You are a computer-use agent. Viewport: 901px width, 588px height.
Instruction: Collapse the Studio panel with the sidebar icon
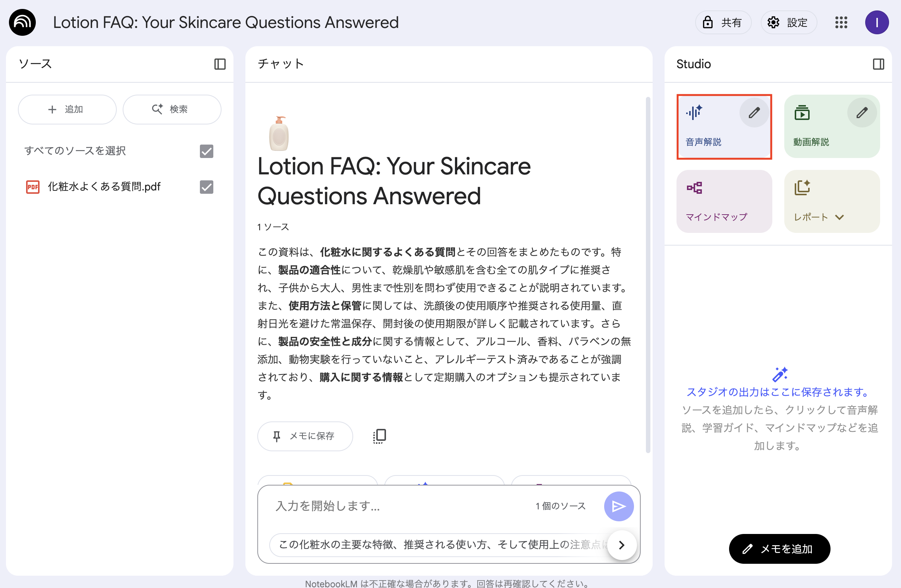[x=878, y=64]
